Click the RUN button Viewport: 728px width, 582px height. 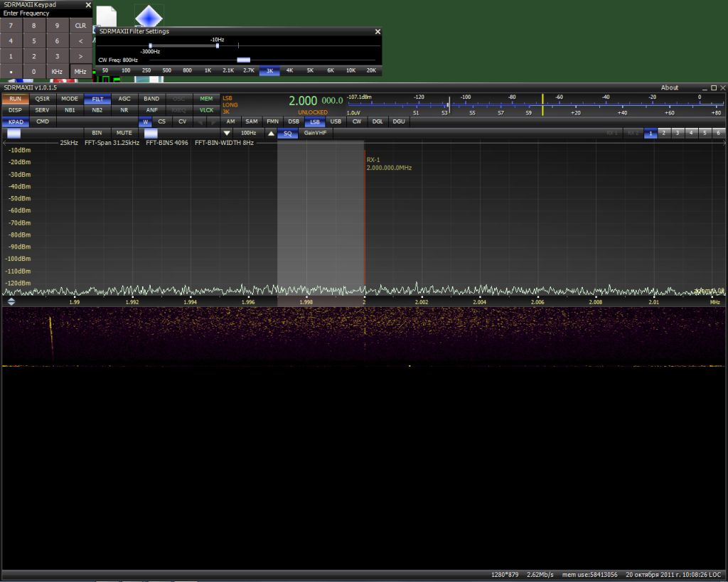coord(16,99)
